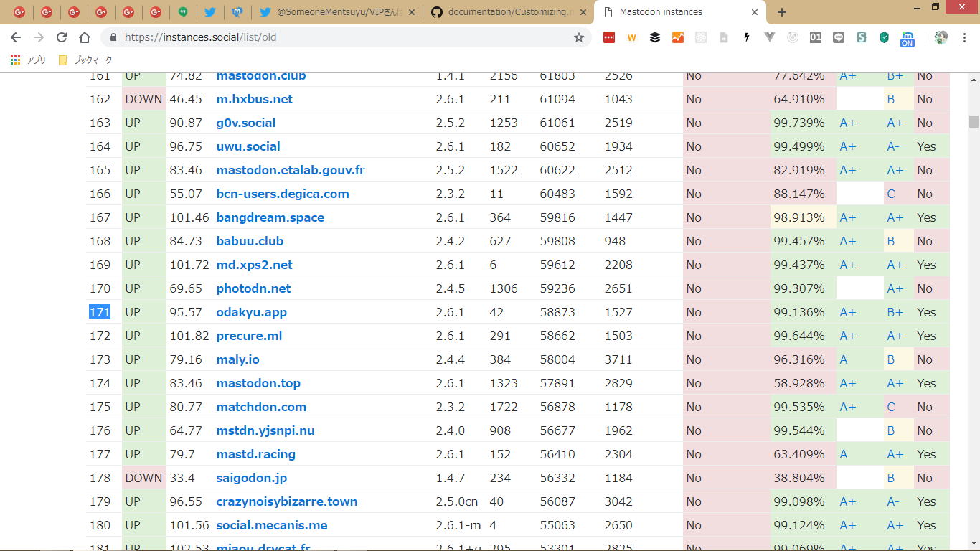
Task: Click the browser back arrow
Action: tap(16, 37)
